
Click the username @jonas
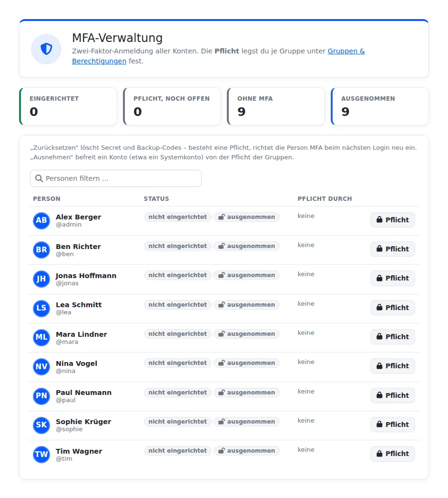click(67, 283)
